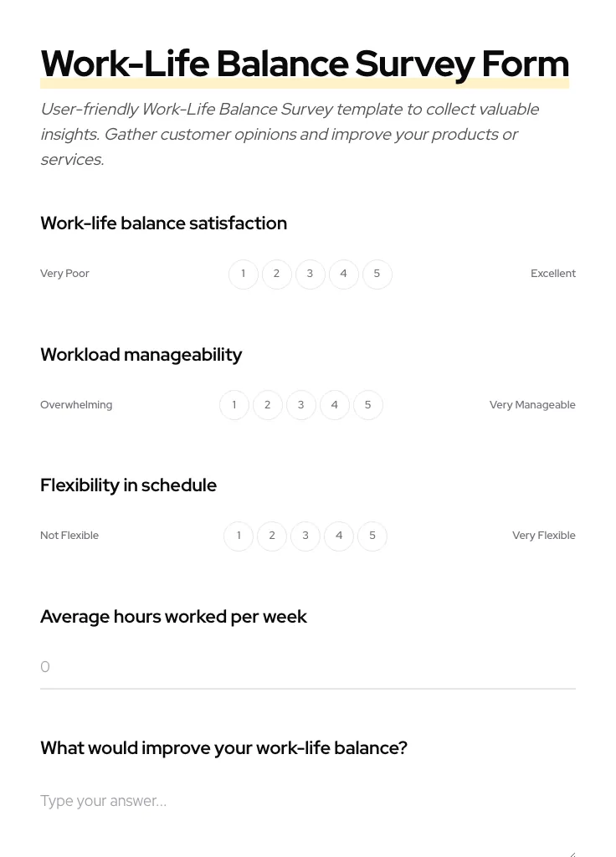This screenshot has width=616, height=857.
Task: Select rating 2 for work-life balance satisfaction
Action: [276, 274]
